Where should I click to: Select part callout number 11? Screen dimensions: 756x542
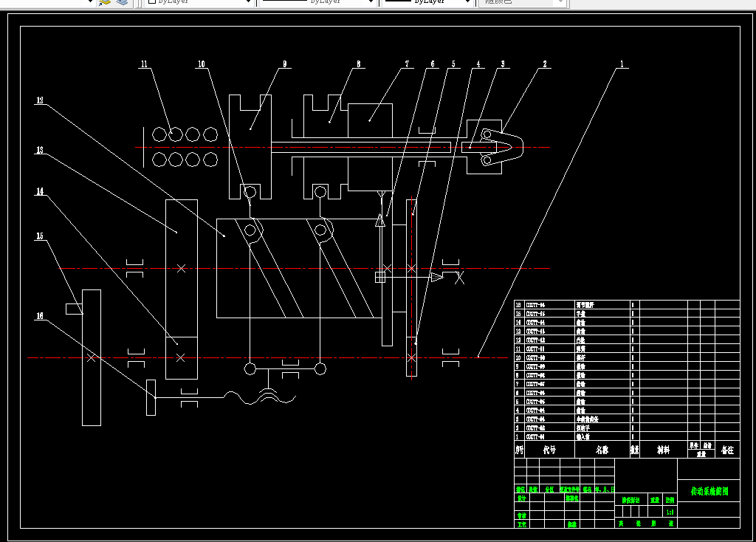[144, 64]
